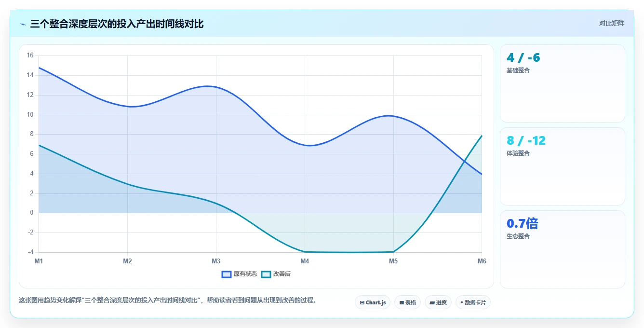This screenshot has width=644, height=328.
Task: Select the Chart.js tag chip
Action: pyautogui.click(x=373, y=302)
